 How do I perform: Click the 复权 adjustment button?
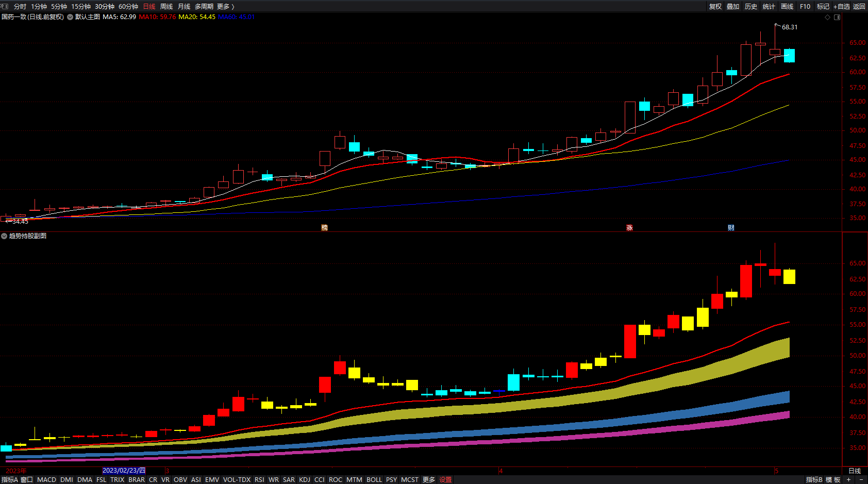click(x=715, y=6)
